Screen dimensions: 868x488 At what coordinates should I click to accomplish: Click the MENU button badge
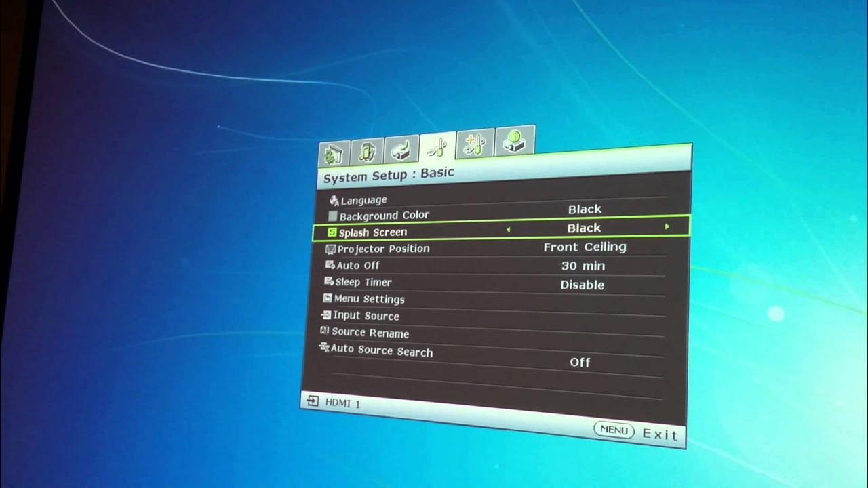coord(614,430)
